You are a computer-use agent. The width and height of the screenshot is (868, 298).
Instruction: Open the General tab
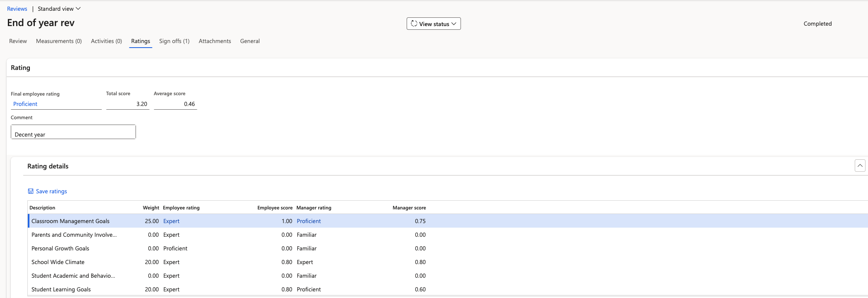(x=250, y=41)
